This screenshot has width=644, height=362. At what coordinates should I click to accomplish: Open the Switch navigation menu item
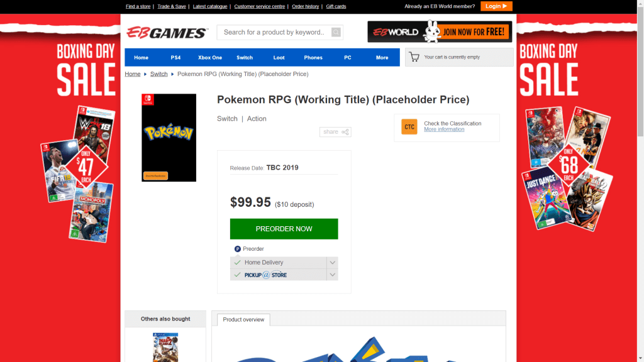tap(245, 57)
